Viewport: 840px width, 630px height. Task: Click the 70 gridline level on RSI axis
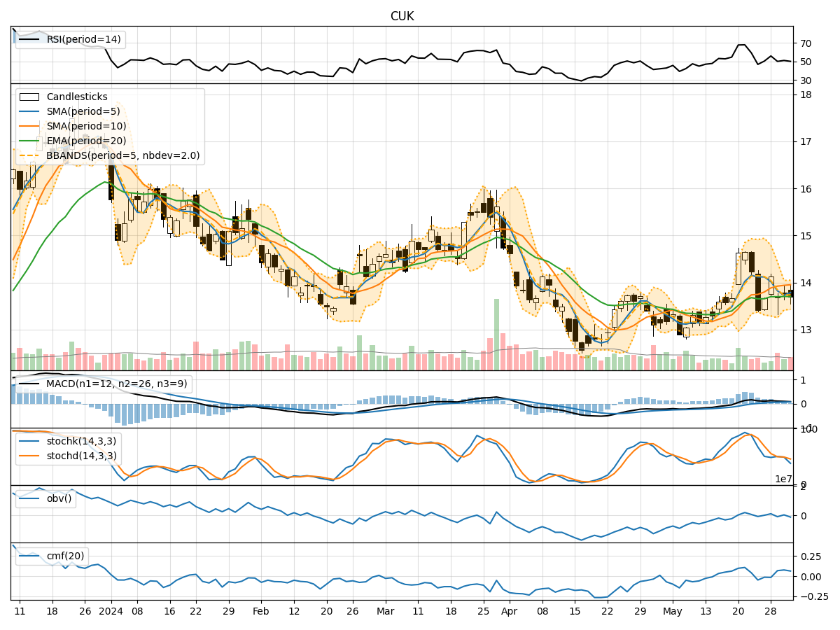[x=805, y=42]
